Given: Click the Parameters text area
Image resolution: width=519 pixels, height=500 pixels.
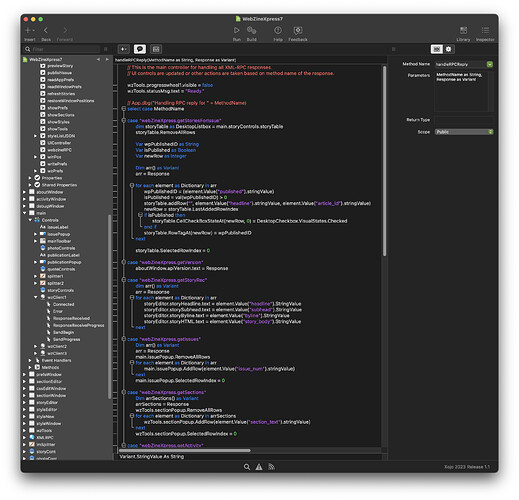Looking at the screenshot, I should 461,91.
